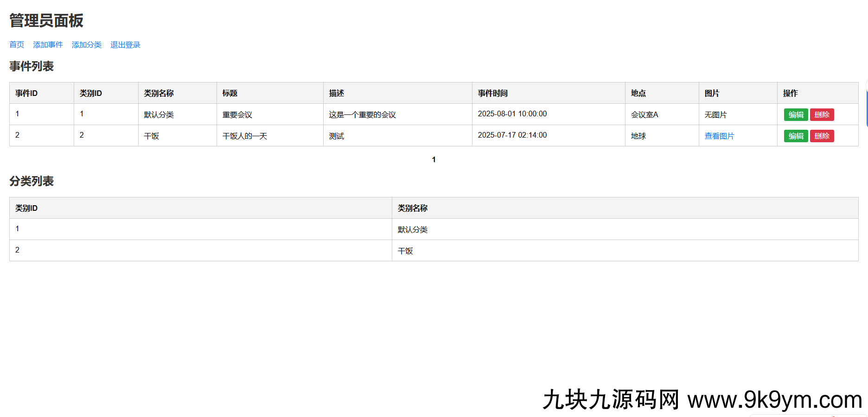The image size is (868, 417).
Task: Edit the event 干饭人的一天
Action: (x=796, y=136)
